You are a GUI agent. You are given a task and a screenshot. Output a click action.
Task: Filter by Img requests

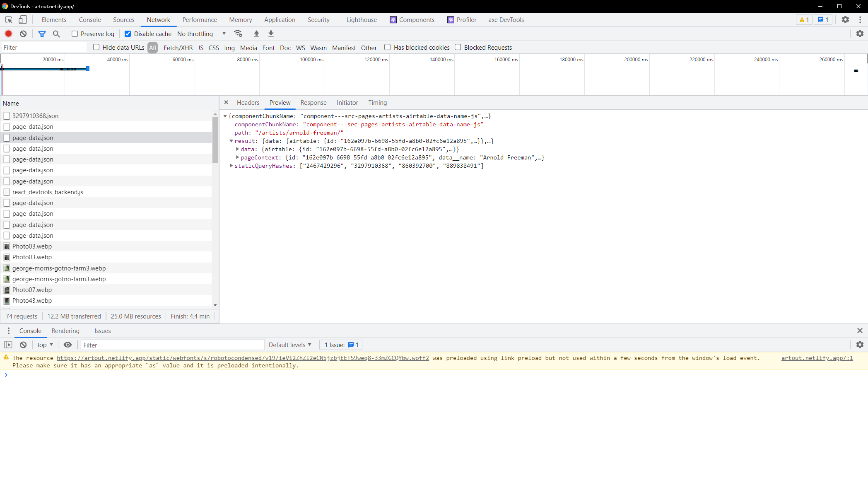point(229,48)
